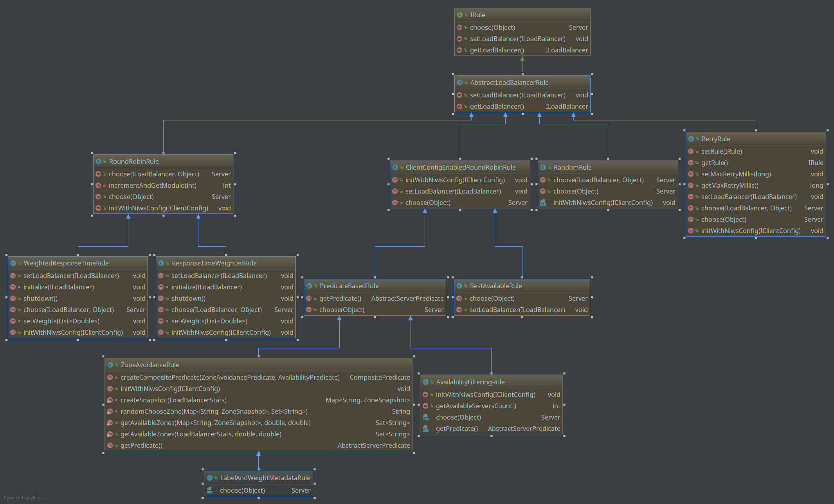Click the IRule interface icon
The image size is (834, 504).
[x=460, y=15]
